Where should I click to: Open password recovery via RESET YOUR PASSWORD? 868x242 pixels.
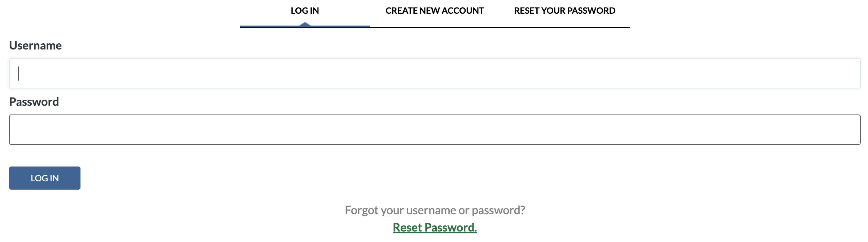pyautogui.click(x=564, y=10)
